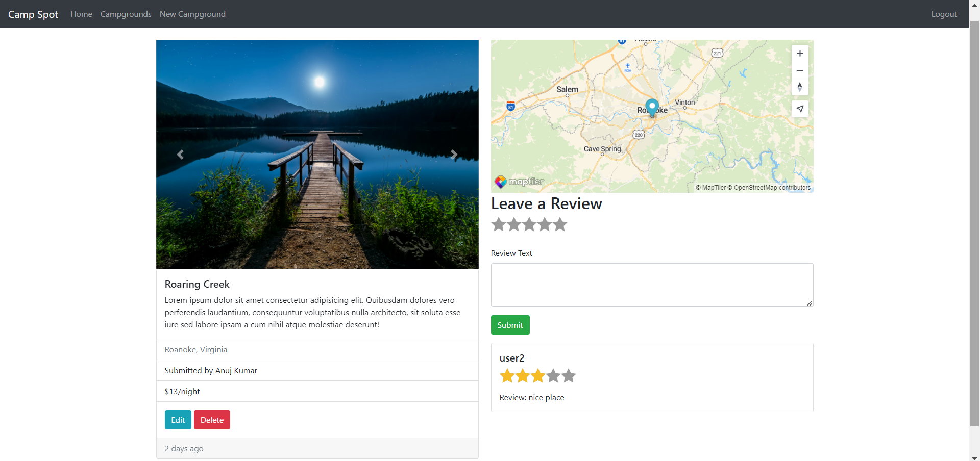Select a five star rating
Viewport: 980px width, 461px height.
click(x=560, y=224)
